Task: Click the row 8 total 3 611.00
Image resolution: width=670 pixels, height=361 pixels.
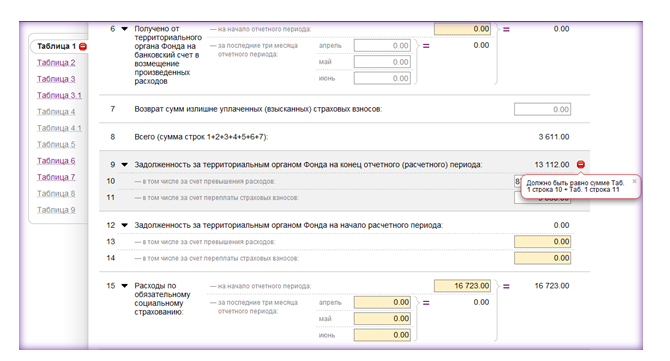Action: pyautogui.click(x=554, y=137)
